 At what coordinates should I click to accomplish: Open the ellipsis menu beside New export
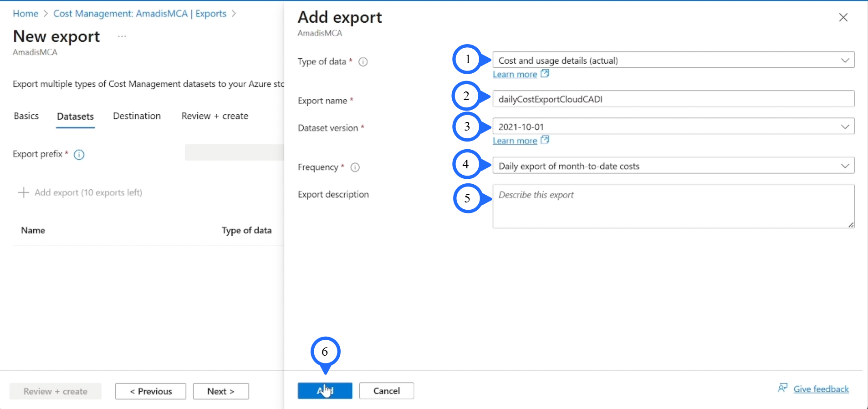click(122, 36)
